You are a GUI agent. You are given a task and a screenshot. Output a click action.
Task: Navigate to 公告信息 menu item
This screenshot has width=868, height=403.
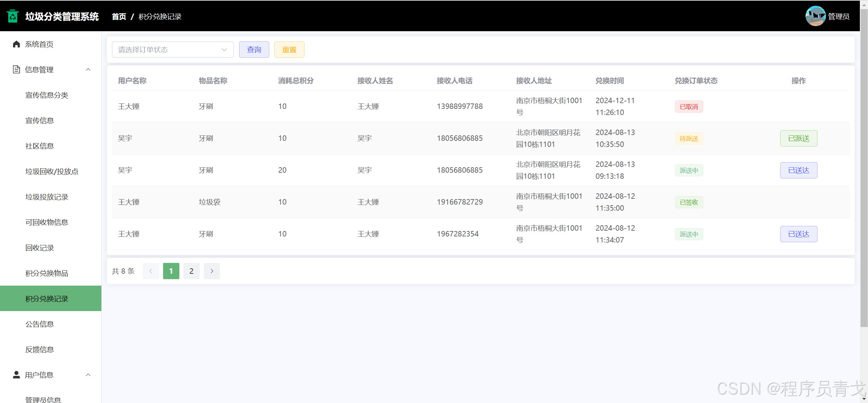[40, 324]
